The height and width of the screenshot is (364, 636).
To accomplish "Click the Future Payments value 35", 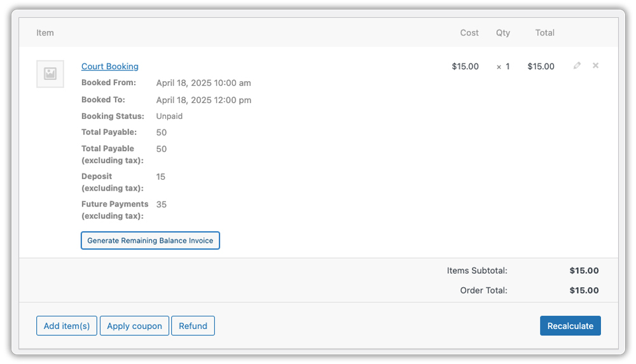I will coord(162,205).
